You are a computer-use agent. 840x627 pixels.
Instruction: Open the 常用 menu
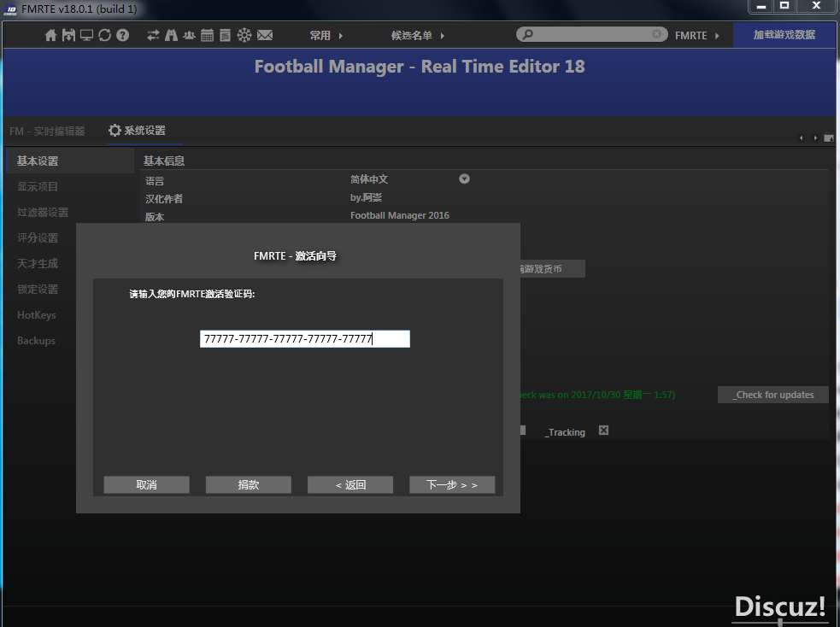coord(326,36)
